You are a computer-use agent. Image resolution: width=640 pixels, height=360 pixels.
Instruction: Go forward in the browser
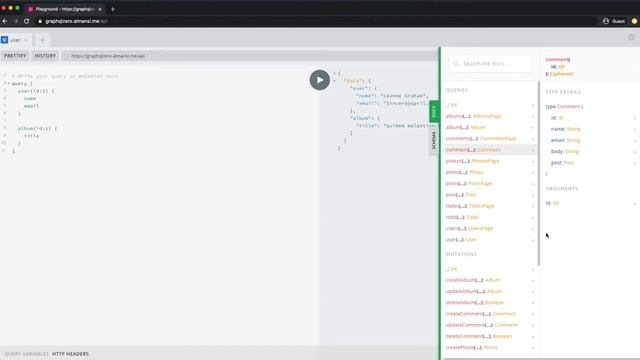(16, 21)
